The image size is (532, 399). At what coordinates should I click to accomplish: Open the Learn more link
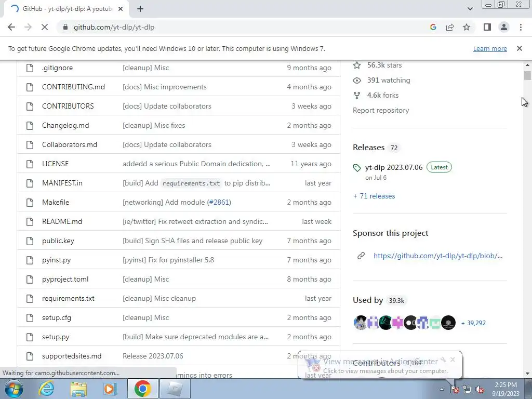(490, 48)
